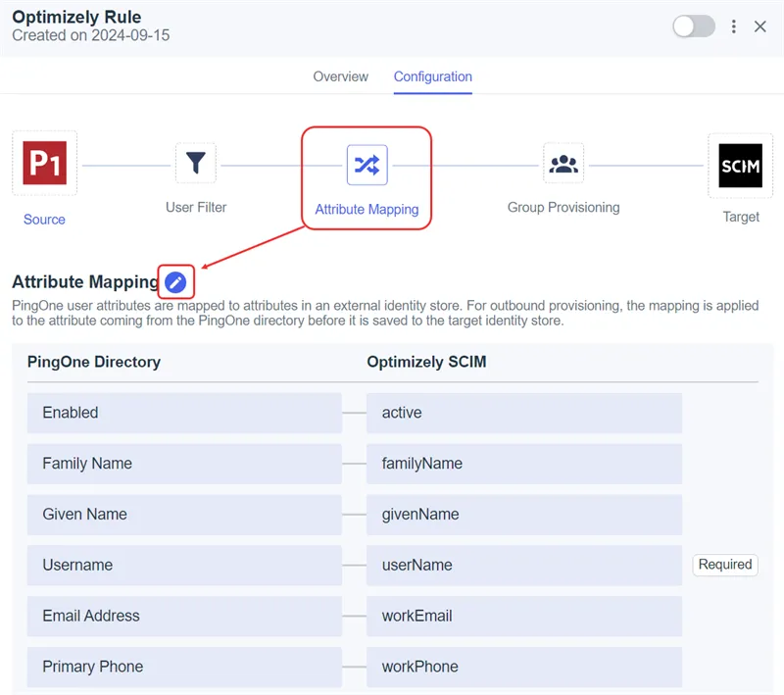The width and height of the screenshot is (784, 695).
Task: Select the Family Name directory attribute field
Action: click(x=184, y=464)
